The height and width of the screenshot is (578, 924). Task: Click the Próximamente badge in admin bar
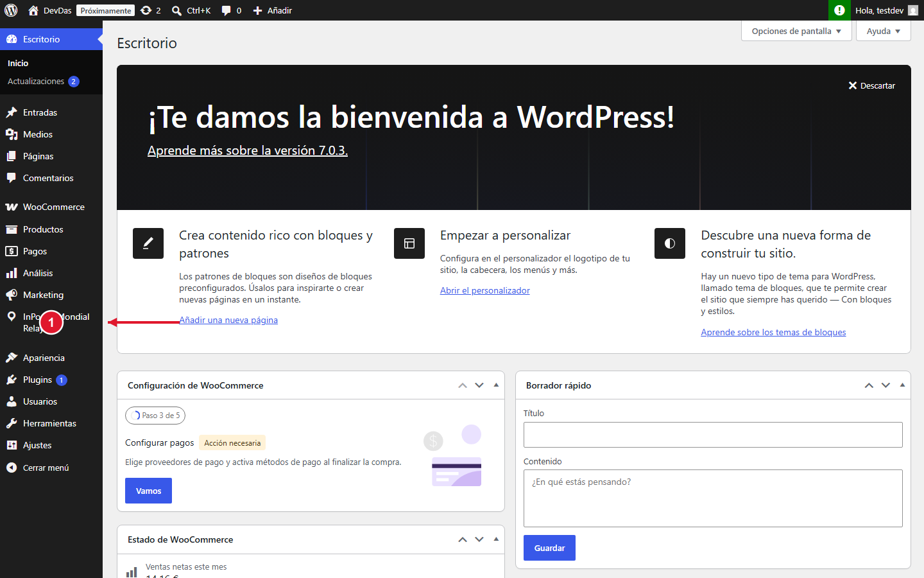(x=106, y=10)
